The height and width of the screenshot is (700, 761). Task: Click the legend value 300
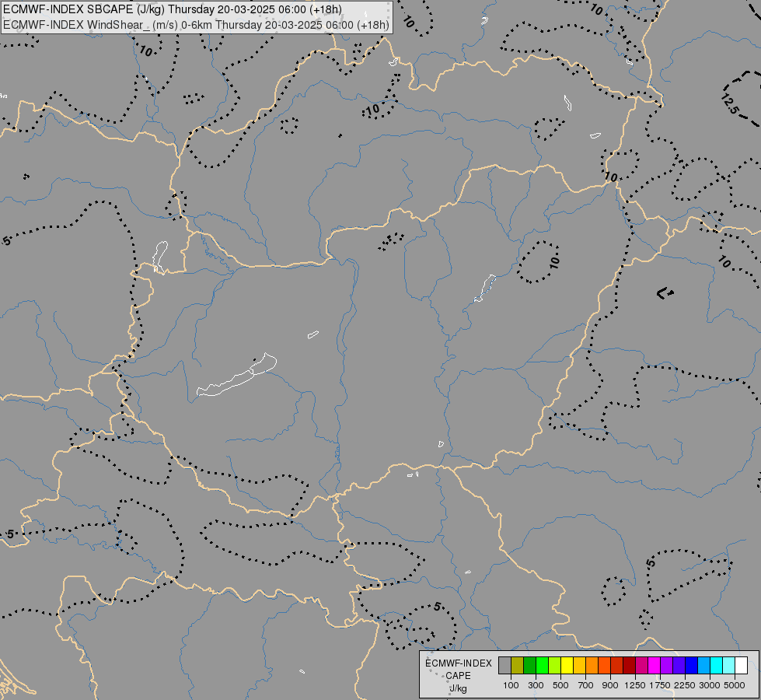click(x=536, y=685)
